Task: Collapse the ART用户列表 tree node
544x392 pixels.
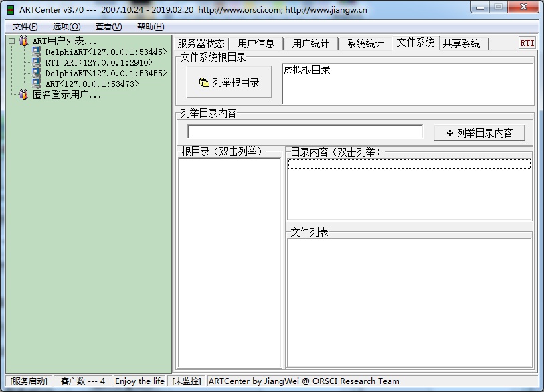Action: tap(12, 41)
